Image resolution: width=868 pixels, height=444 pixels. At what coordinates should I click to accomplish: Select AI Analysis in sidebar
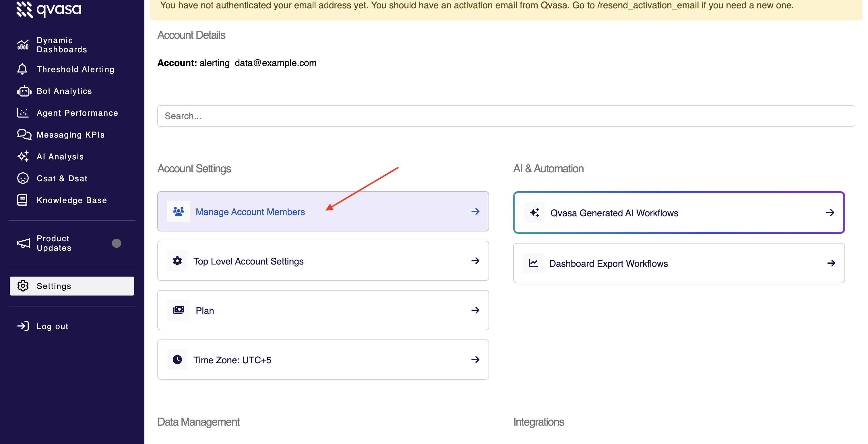pos(72,157)
